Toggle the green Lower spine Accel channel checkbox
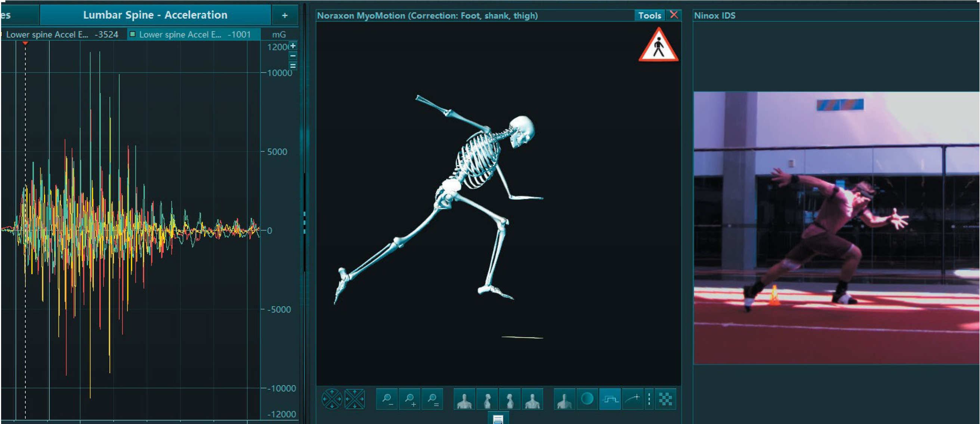980x424 pixels. [x=133, y=34]
